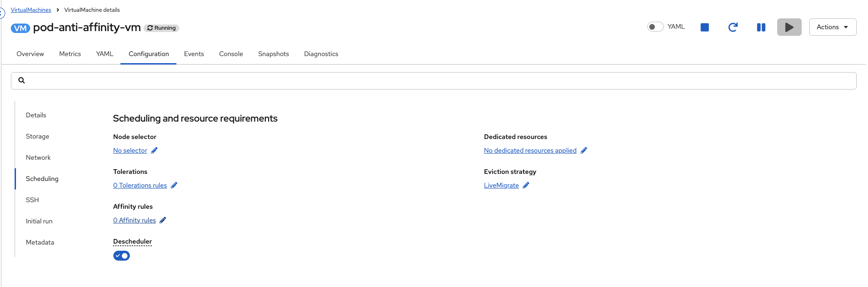Click the VirtualMachines breadcrumb link
The image size is (868, 287).
click(x=31, y=10)
